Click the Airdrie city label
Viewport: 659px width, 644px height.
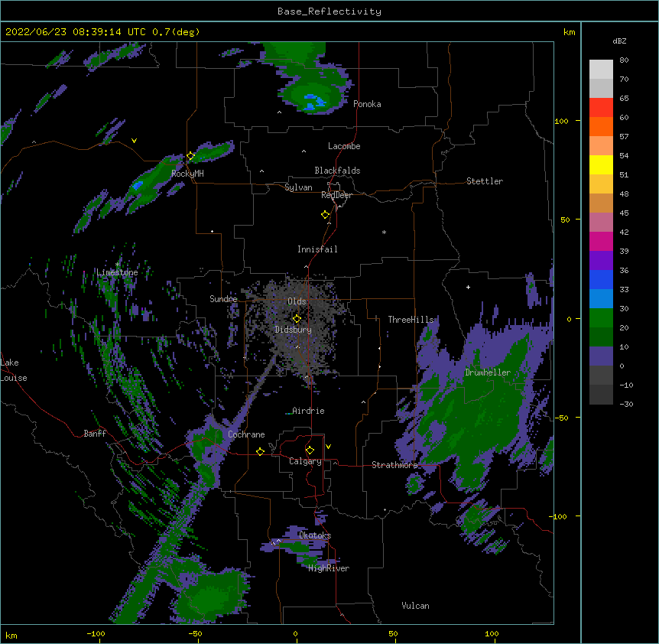coord(308,411)
